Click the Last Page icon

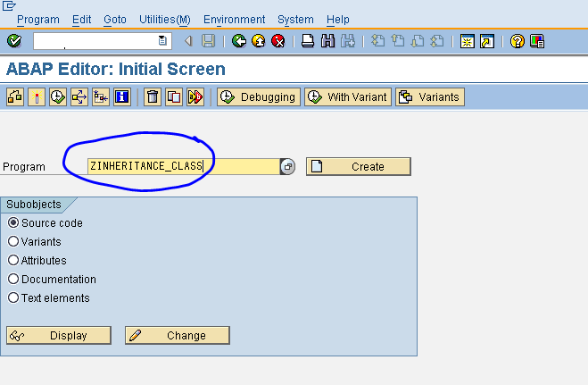437,40
